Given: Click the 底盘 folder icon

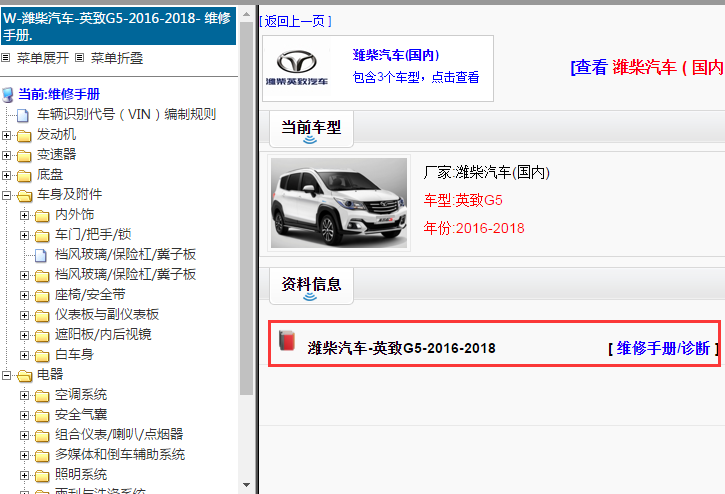Looking at the screenshot, I should point(24,175).
